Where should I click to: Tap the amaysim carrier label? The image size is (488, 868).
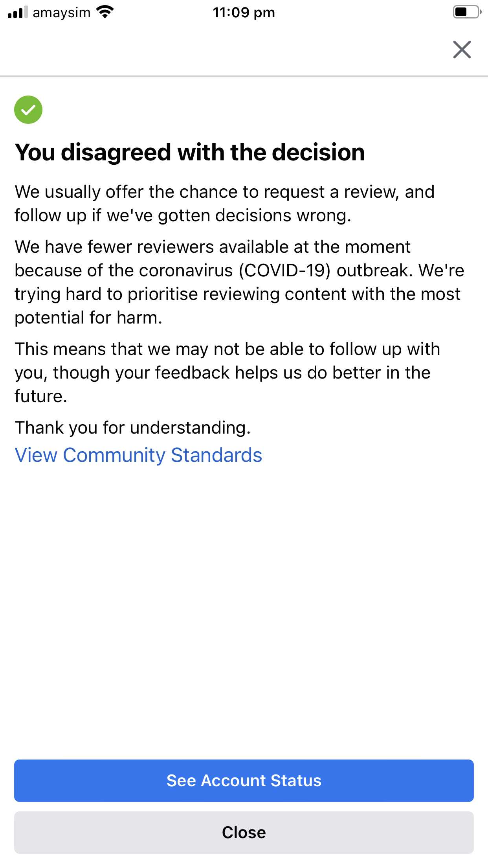[x=62, y=13]
